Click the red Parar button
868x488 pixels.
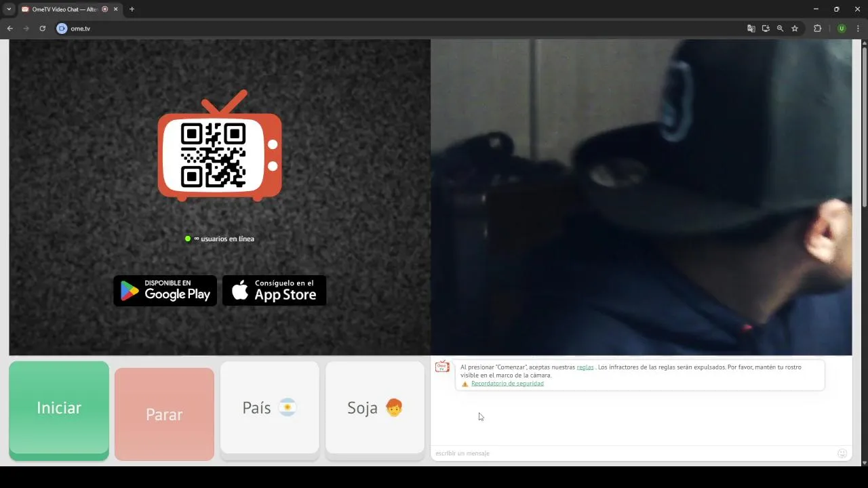[x=164, y=414]
